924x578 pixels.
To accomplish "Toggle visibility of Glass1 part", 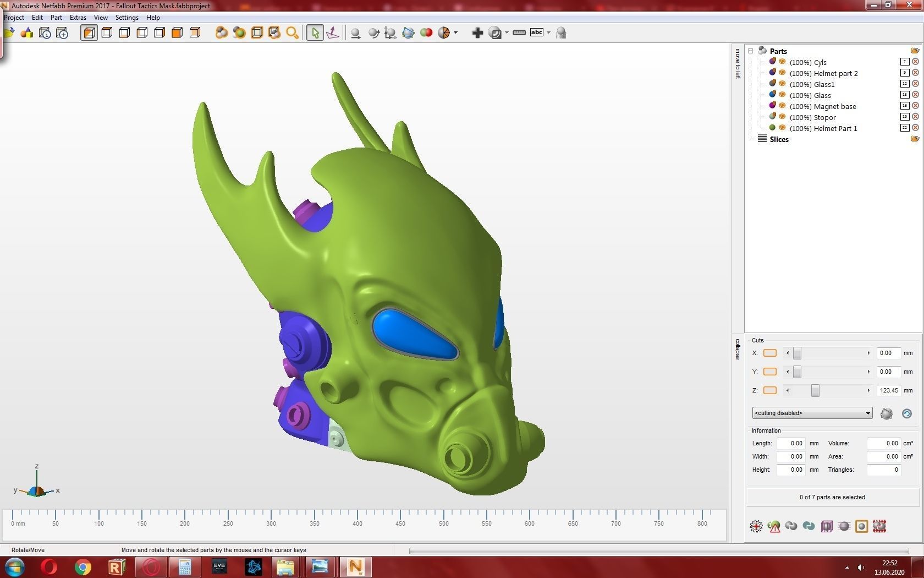I will pos(783,84).
